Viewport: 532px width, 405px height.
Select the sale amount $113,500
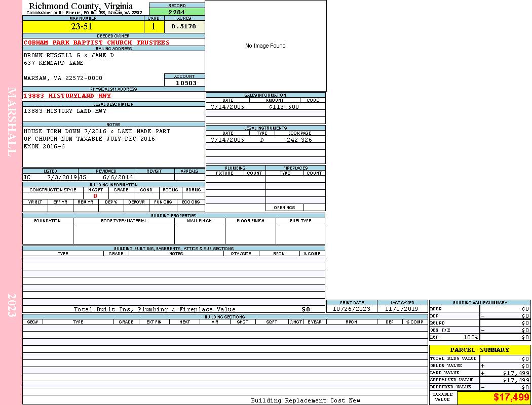tap(283, 107)
